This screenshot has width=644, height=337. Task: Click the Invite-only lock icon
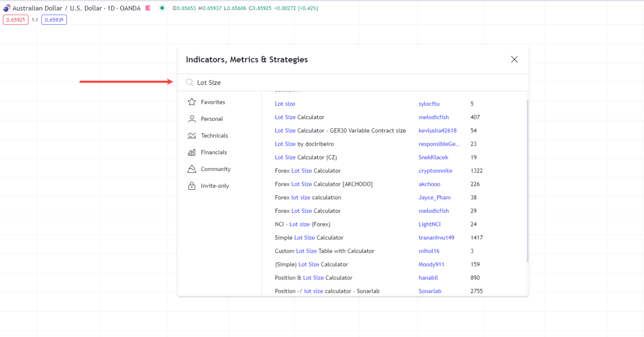pos(192,186)
